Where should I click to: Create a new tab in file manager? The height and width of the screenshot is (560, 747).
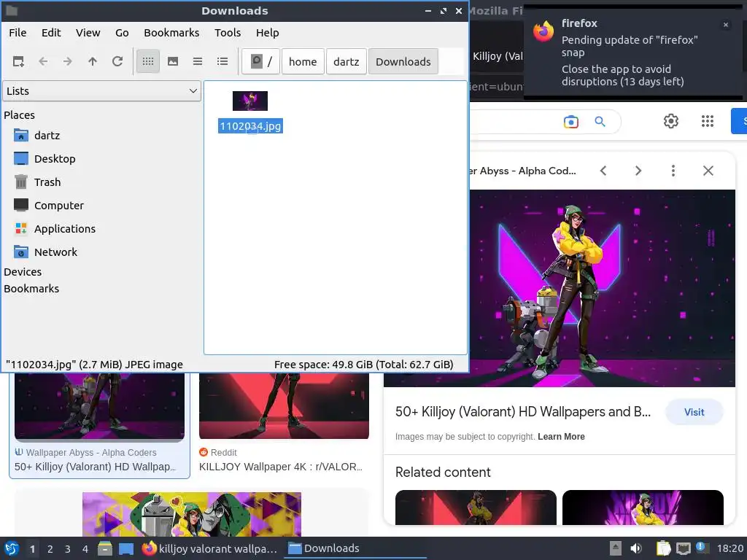coord(18,61)
